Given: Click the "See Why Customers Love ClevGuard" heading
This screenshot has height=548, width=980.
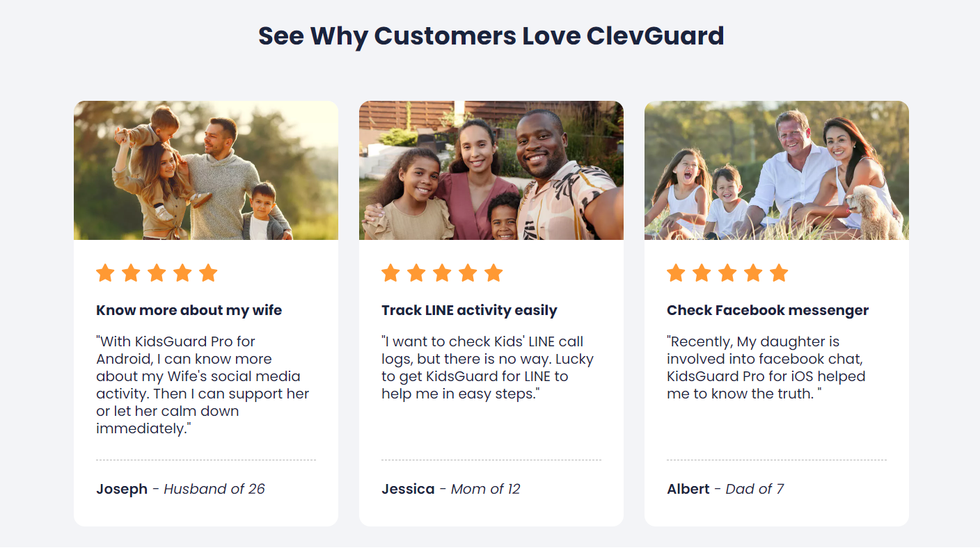Looking at the screenshot, I should (x=491, y=35).
